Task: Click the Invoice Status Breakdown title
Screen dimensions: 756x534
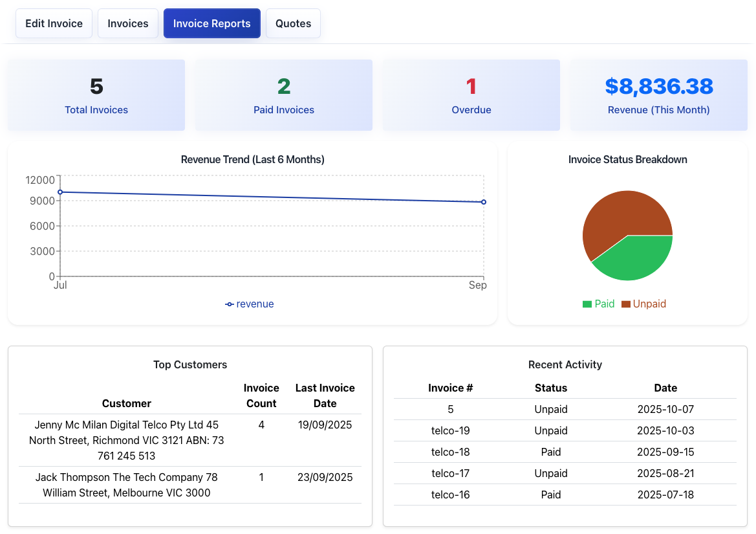Action: pyautogui.click(x=628, y=160)
